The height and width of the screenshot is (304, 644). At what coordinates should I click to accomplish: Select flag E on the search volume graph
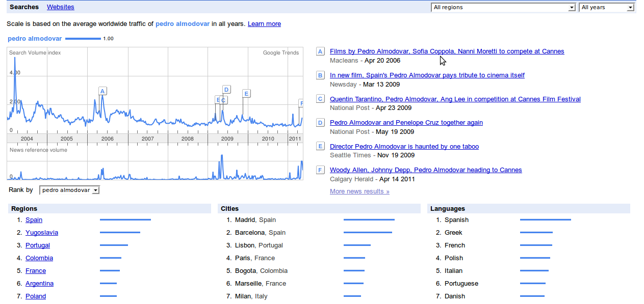tap(246, 93)
